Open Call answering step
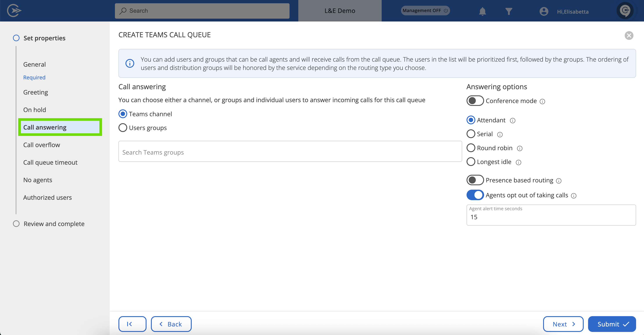 point(60,127)
